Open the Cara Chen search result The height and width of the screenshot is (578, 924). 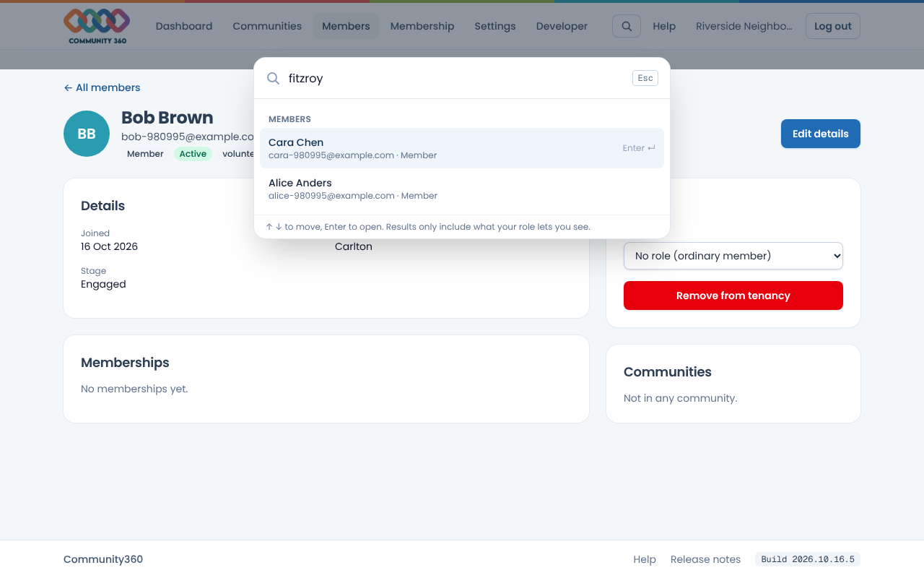[462, 148]
